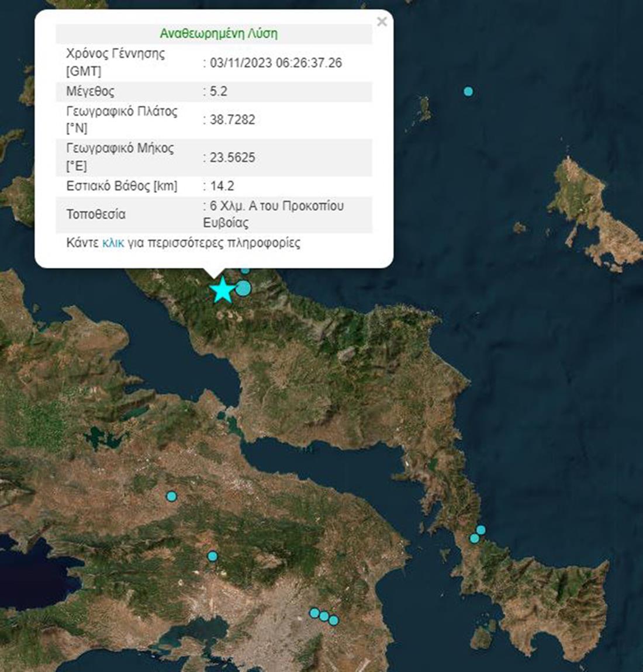Viewport: 643px width, 672px height.
Task: Select the lower marker of the southern Evia pair
Action: [x=475, y=538]
